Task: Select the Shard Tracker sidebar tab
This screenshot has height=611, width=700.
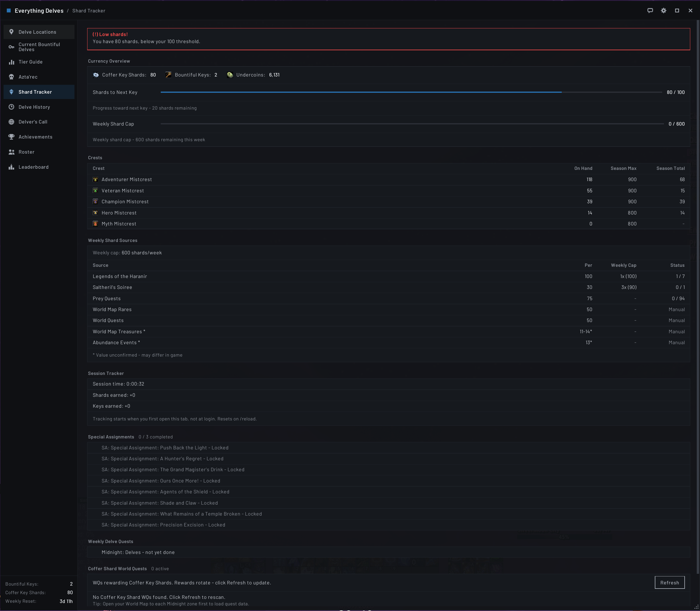Action: [x=39, y=92]
